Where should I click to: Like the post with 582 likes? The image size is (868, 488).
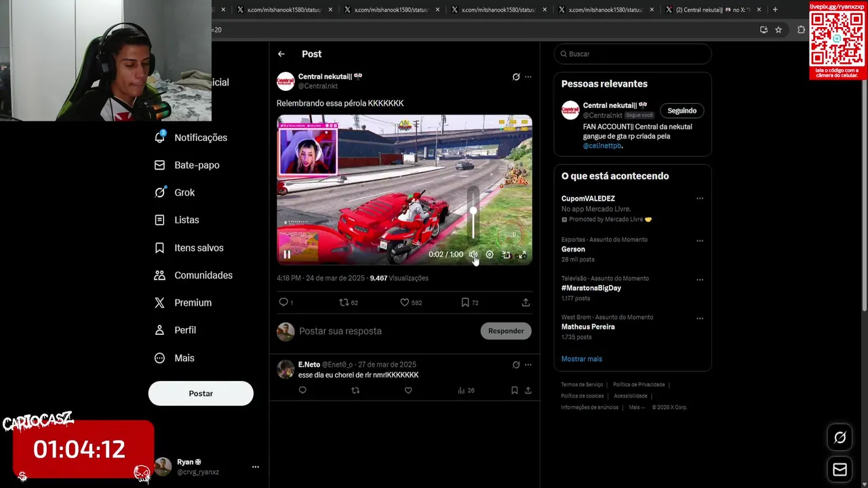click(x=405, y=302)
